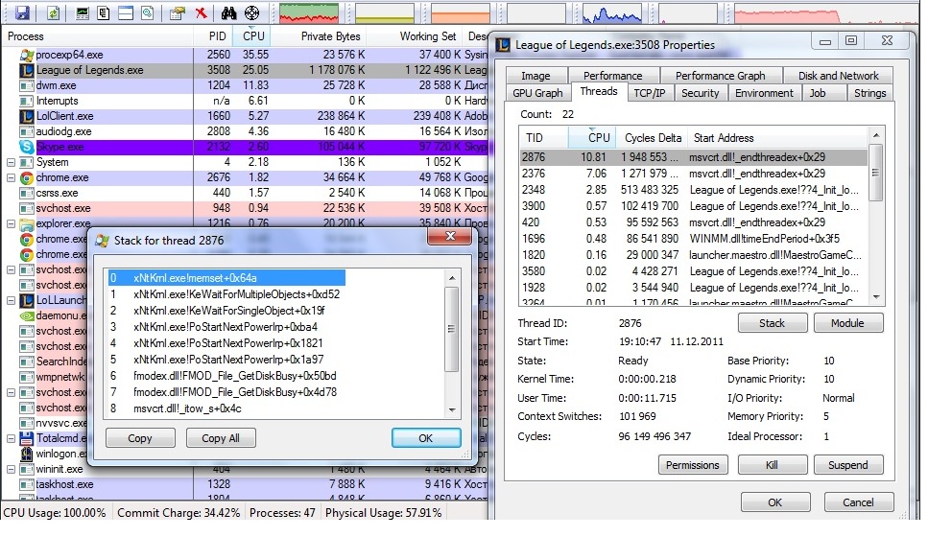Open the green CPU usage history graph
Screen dimensions: 928x560
(x=308, y=13)
